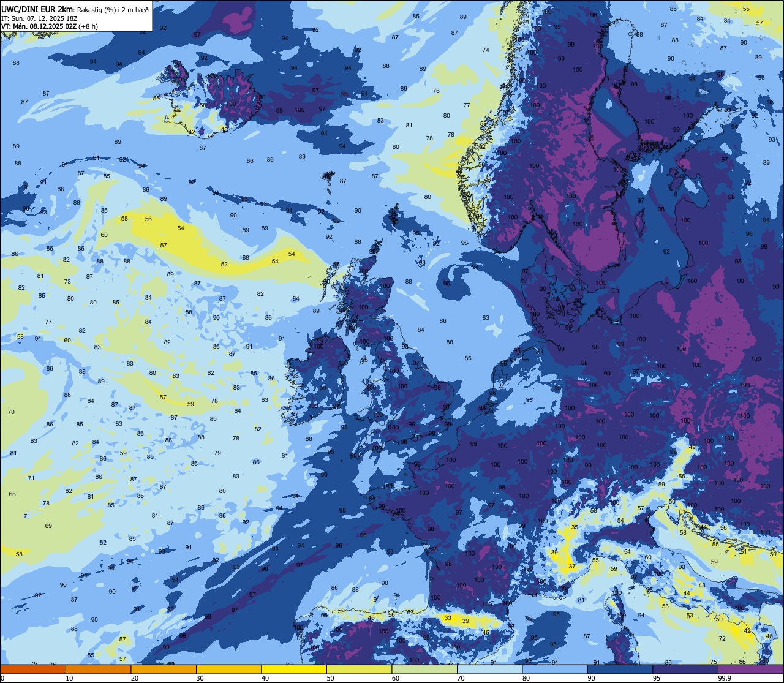Click the 10–20% orange legend segment
784x683 pixels.
click(x=98, y=669)
